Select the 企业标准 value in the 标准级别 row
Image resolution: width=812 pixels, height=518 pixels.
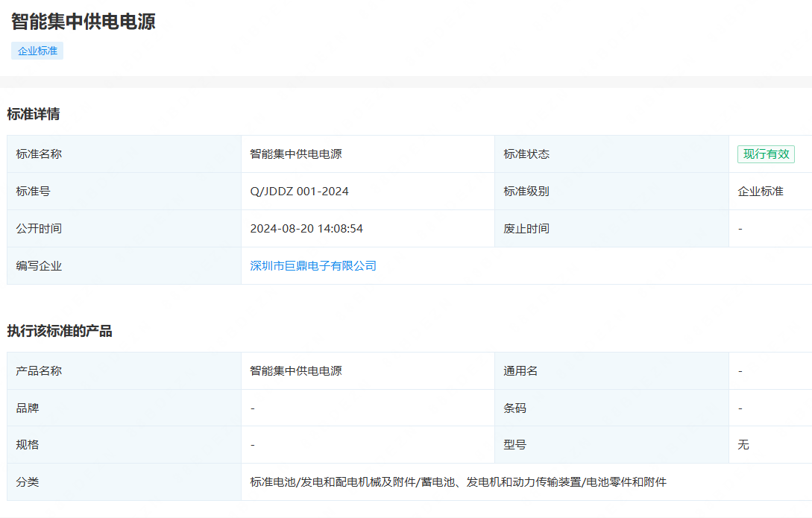[x=761, y=192]
